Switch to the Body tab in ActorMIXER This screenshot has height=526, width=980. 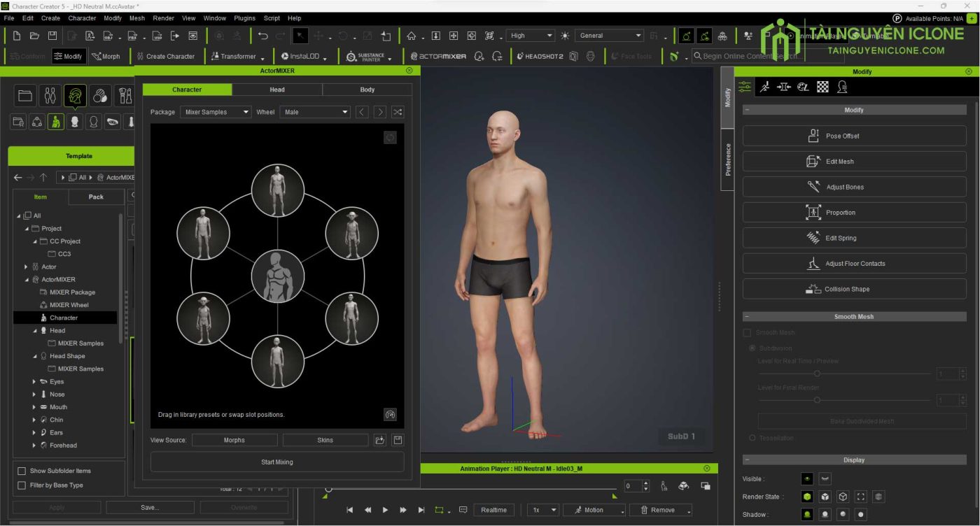[x=367, y=90]
